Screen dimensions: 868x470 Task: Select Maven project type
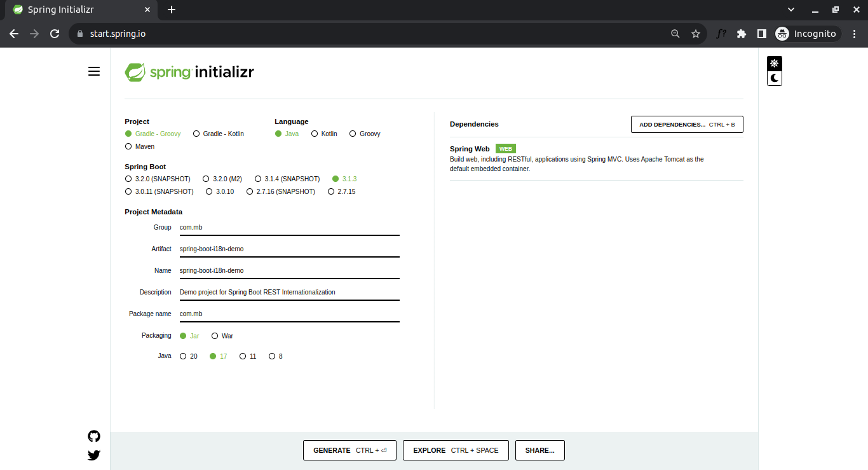pyautogui.click(x=139, y=147)
